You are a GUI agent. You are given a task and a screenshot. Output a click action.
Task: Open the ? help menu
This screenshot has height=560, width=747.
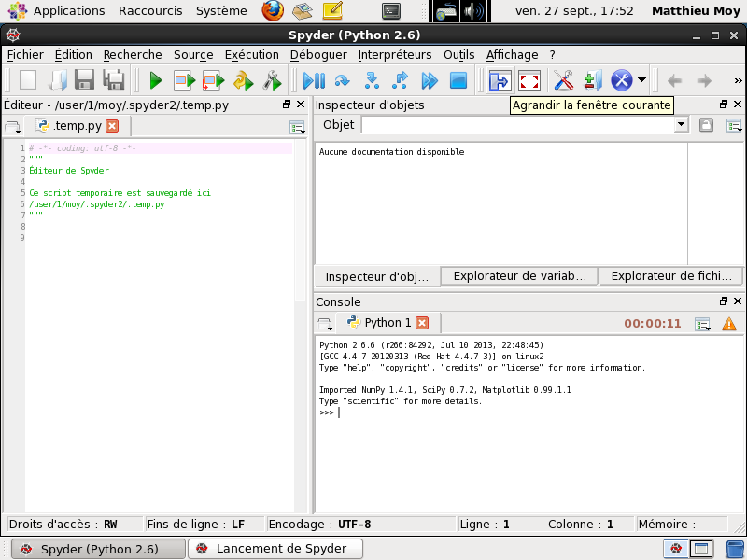[x=552, y=55]
